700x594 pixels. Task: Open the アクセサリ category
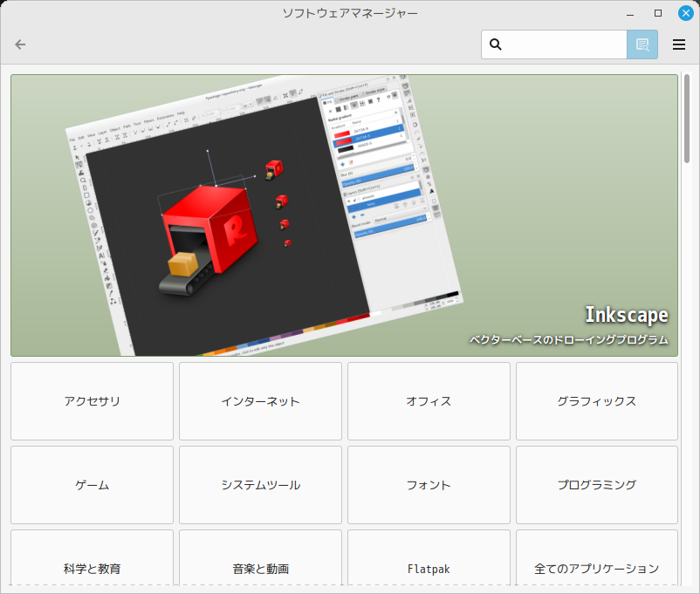(92, 401)
